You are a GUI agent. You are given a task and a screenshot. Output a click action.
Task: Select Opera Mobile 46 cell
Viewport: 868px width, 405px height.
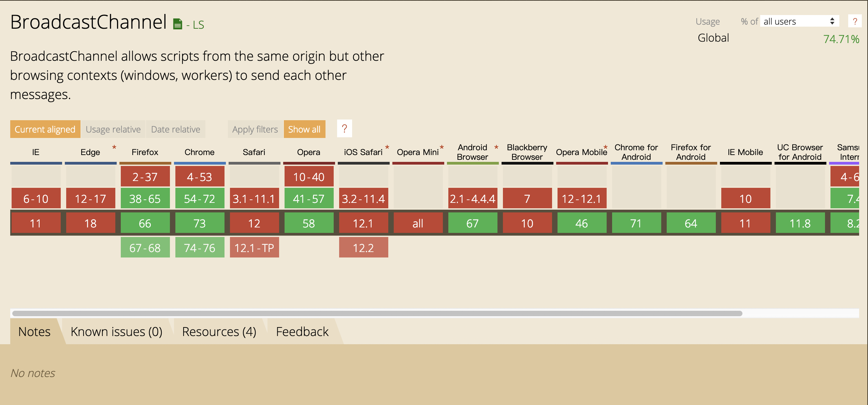582,223
